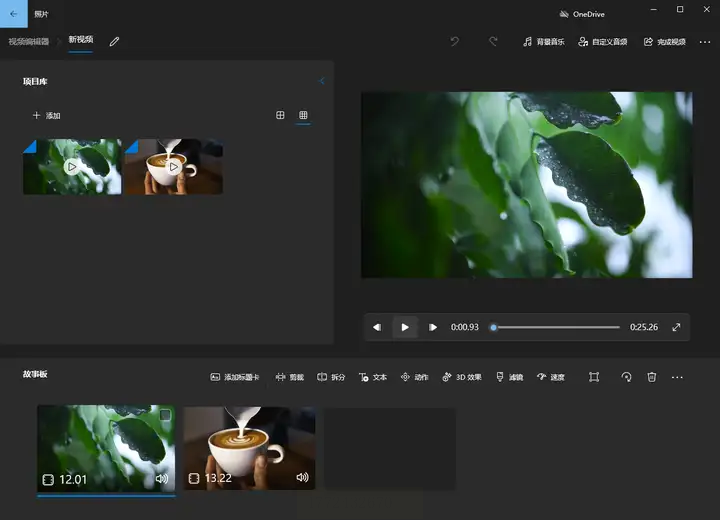Go to 视频编辑器 breadcrumb
Screen dimensions: 720x520
click(x=29, y=41)
